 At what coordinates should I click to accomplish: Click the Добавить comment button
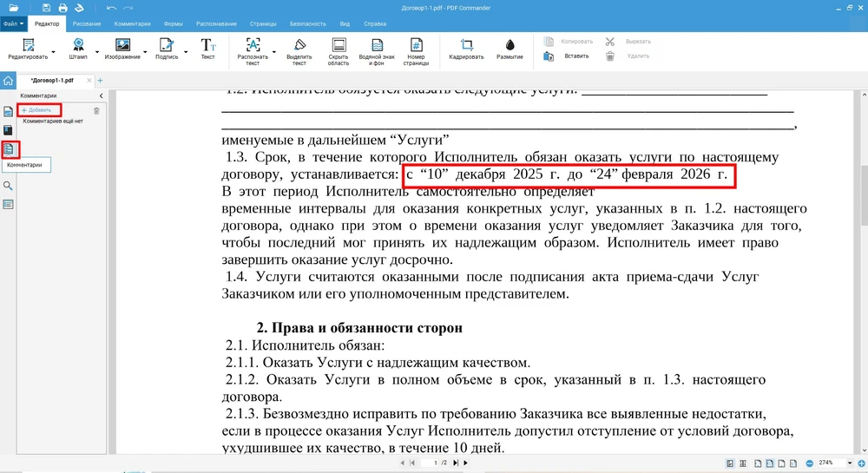point(39,110)
